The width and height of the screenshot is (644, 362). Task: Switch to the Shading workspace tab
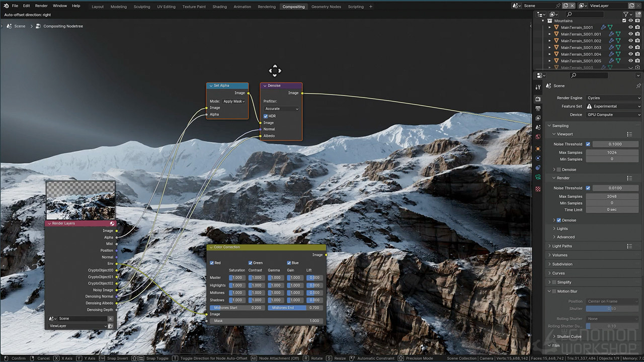tap(219, 7)
